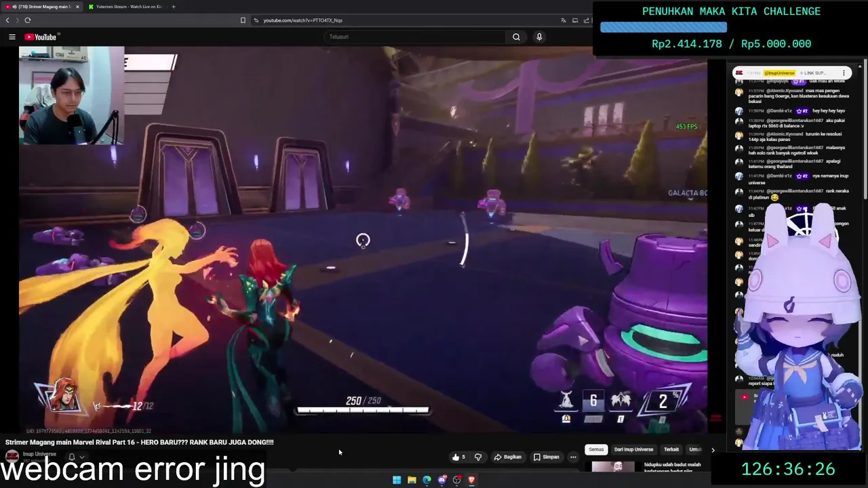868x488 pixels.
Task: Click the video player area
Action: [x=363, y=241]
